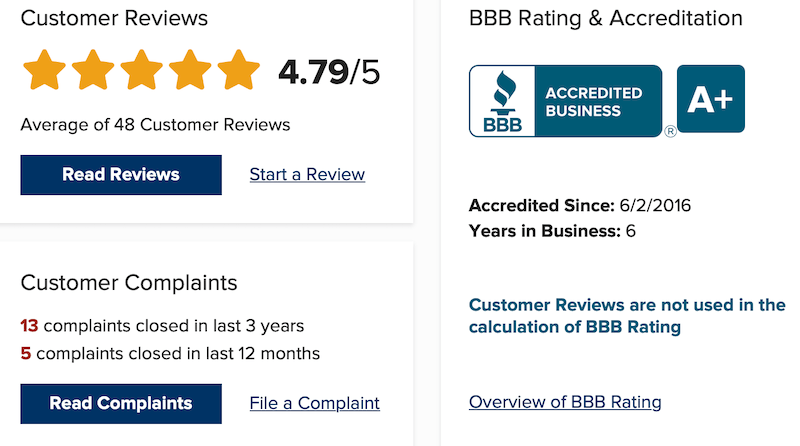
Task: Click the 5 complaints closed count
Action: tap(26, 353)
